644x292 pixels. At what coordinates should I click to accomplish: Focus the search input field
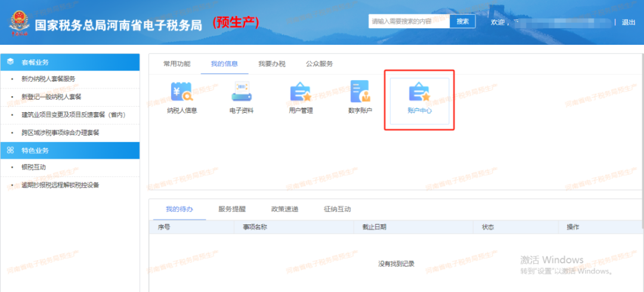(409, 21)
